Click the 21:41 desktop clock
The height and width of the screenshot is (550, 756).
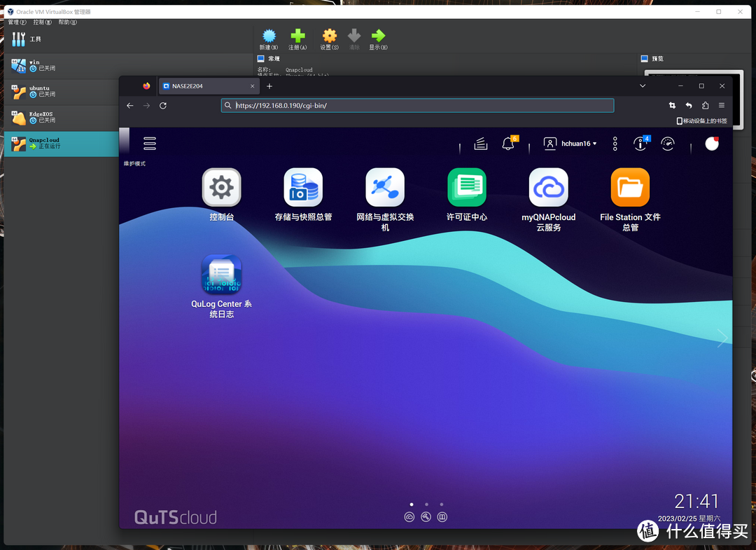tap(696, 501)
